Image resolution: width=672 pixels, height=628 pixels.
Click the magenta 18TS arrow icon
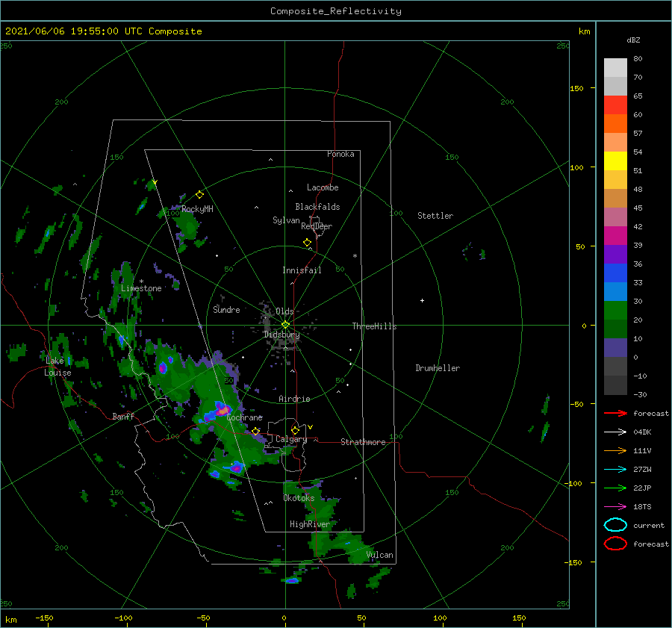(x=615, y=507)
